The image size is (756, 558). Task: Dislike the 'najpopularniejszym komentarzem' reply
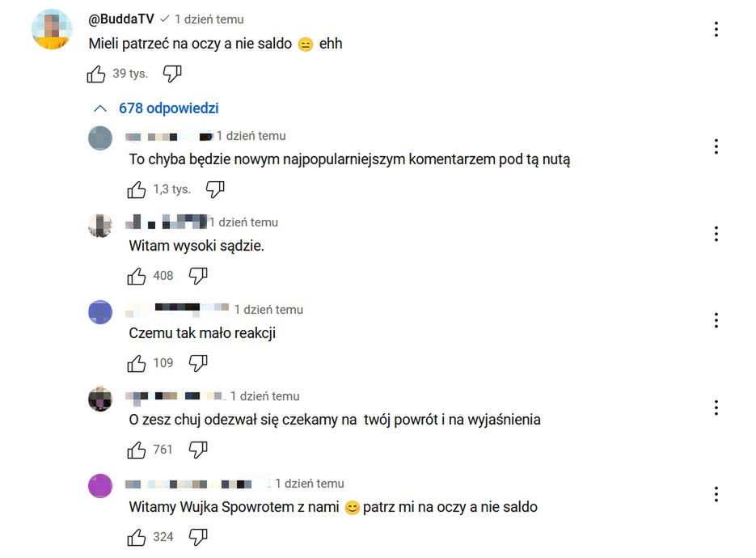[215, 189]
